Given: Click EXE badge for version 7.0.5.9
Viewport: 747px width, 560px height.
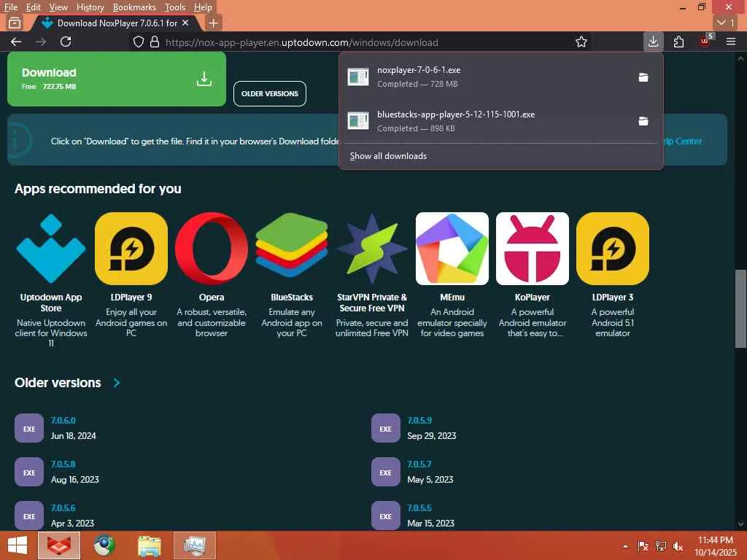Looking at the screenshot, I should click(x=385, y=429).
